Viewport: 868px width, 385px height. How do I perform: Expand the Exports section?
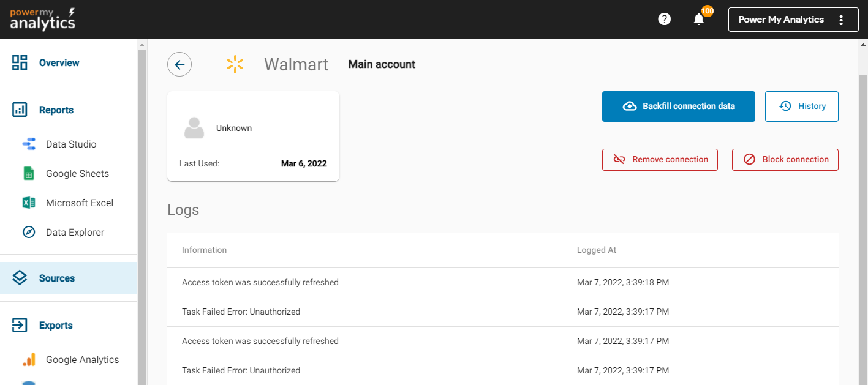(55, 326)
